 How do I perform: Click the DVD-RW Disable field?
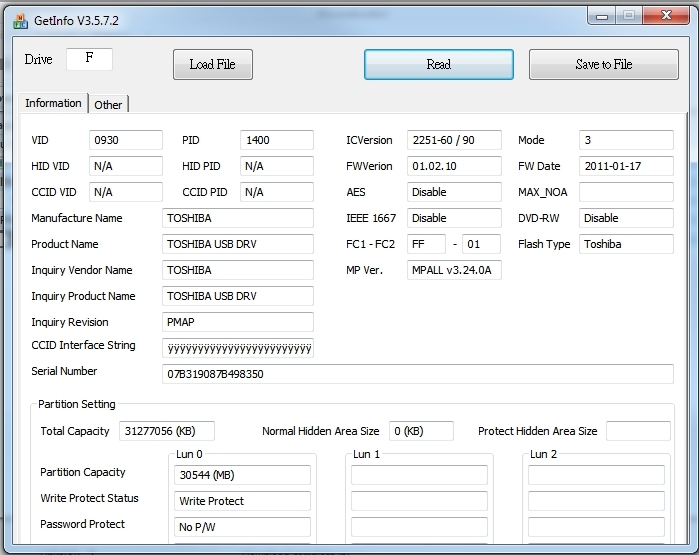click(626, 218)
